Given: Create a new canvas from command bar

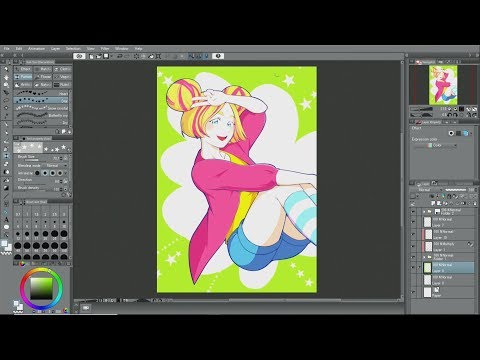Looking at the screenshot, I should tap(91, 56).
